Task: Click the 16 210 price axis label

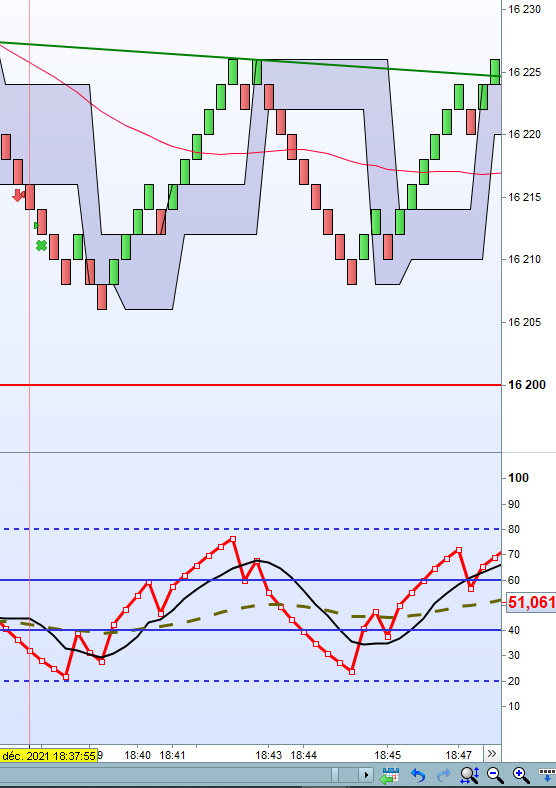Action: 524,259
